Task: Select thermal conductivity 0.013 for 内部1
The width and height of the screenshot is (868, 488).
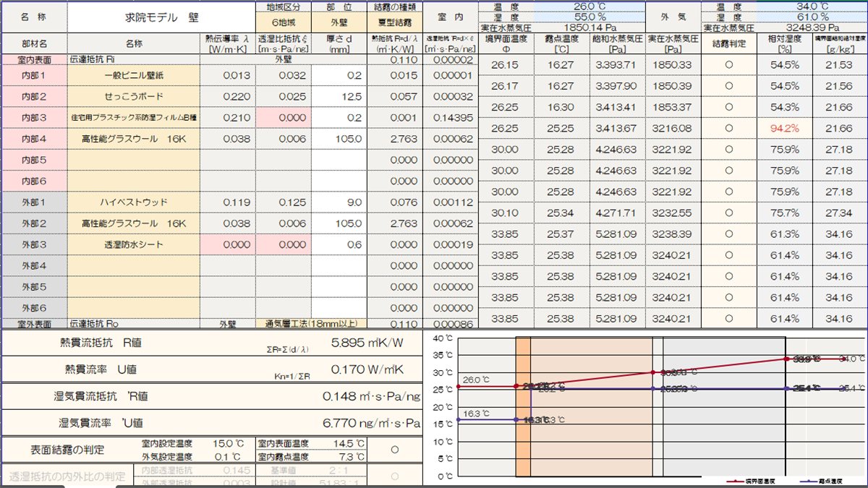Action: pos(228,75)
